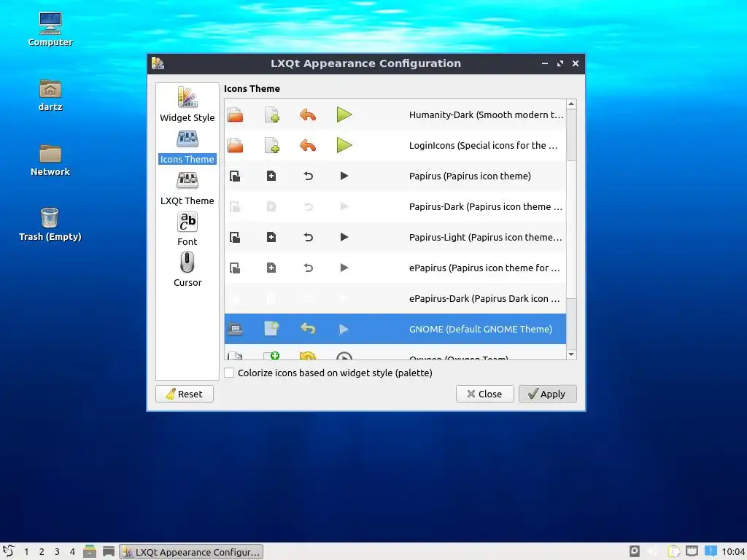Click LoginIcons undo arrow preview icon
747x560 pixels.
pyautogui.click(x=308, y=145)
